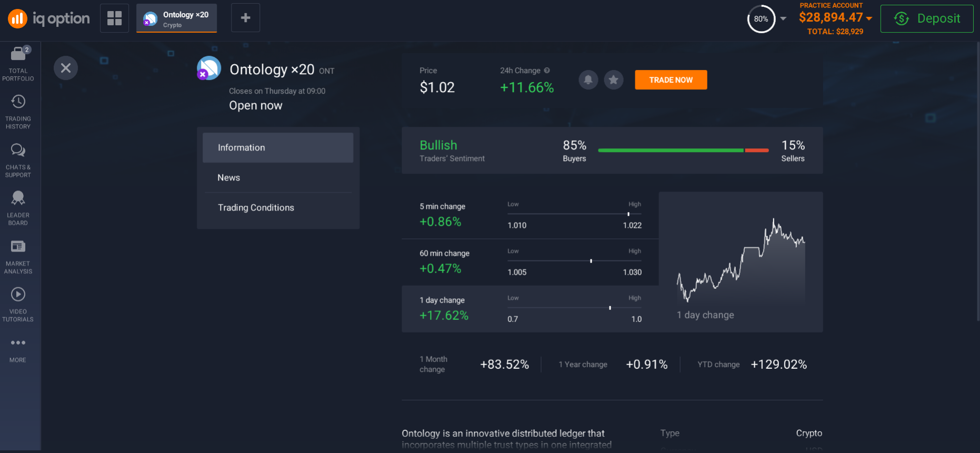Open the asset grid layout icon
The width and height of the screenshot is (980, 453).
pyautogui.click(x=114, y=18)
